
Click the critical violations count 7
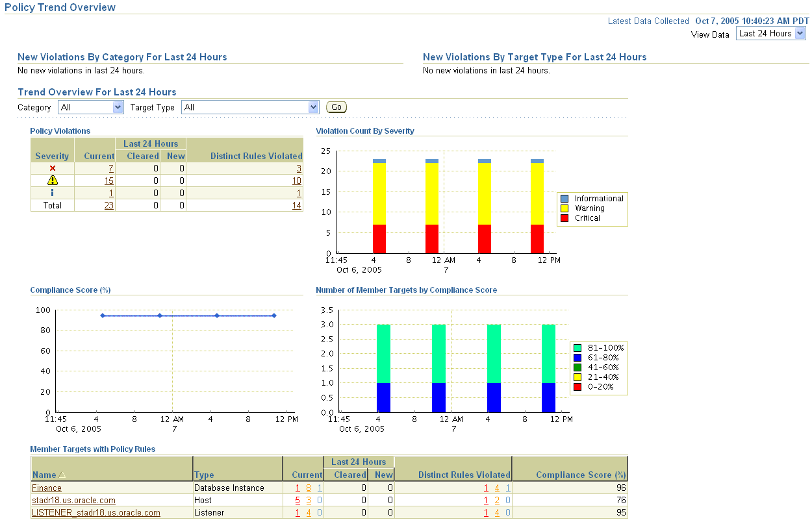pyautogui.click(x=110, y=168)
